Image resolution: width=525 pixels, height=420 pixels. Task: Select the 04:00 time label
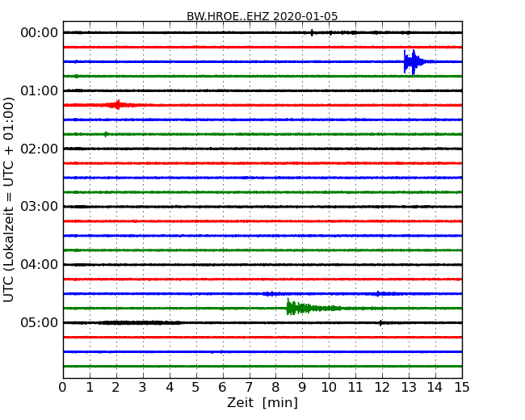40,265
